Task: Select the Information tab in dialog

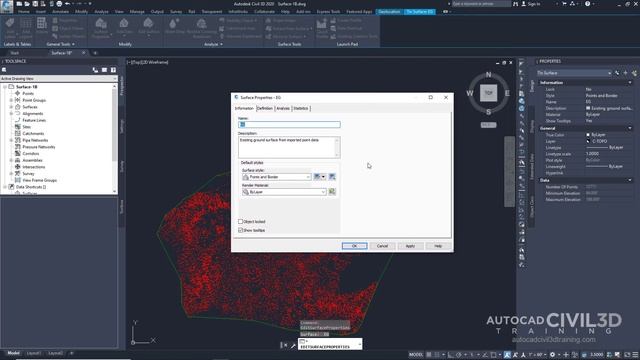Action: tap(244, 109)
